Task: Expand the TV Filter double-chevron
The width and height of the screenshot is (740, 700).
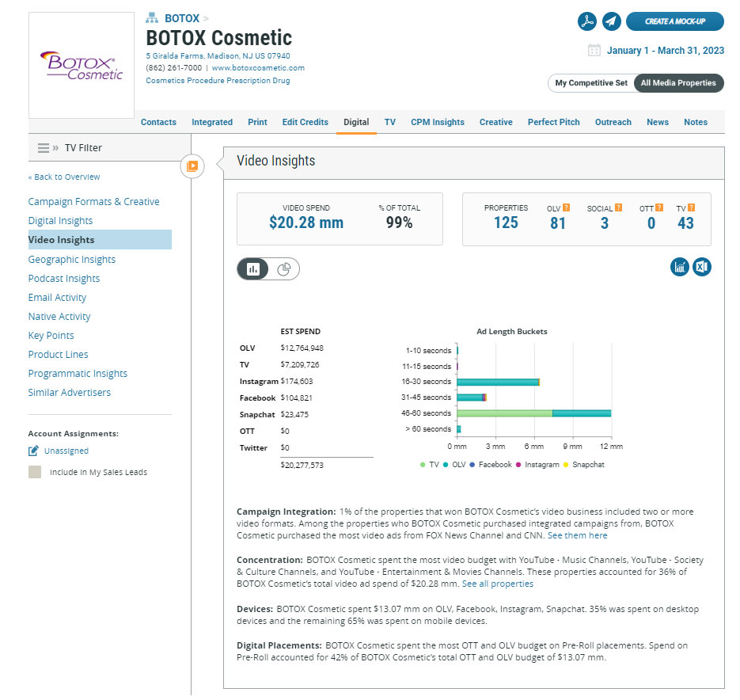Action: point(55,148)
